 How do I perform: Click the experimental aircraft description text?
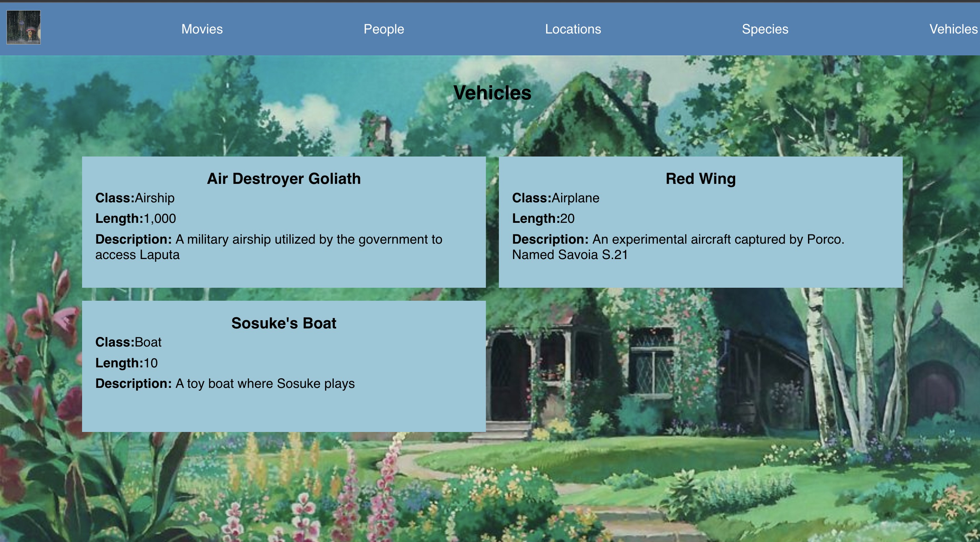[678, 247]
